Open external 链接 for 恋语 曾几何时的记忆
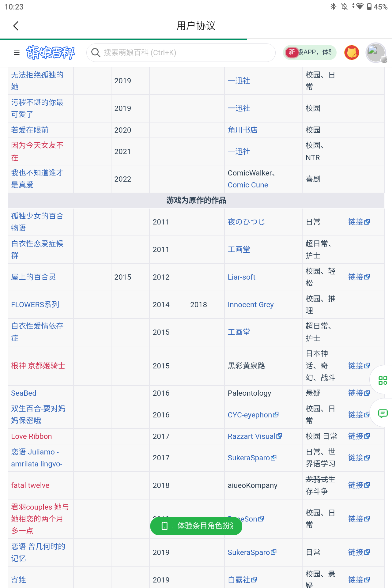This screenshot has width=392, height=588. pyautogui.click(x=359, y=552)
